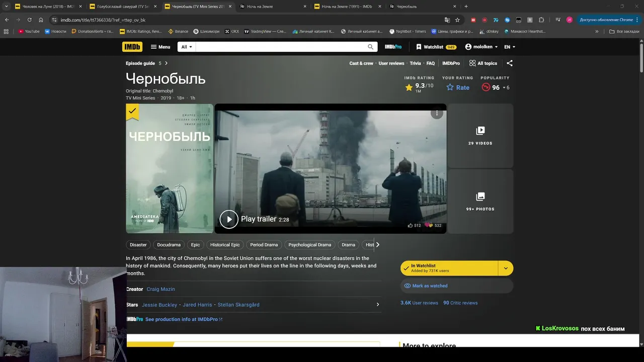Screen dimensions: 644x362
Task: Open the FAQ link
Action: pos(431,63)
